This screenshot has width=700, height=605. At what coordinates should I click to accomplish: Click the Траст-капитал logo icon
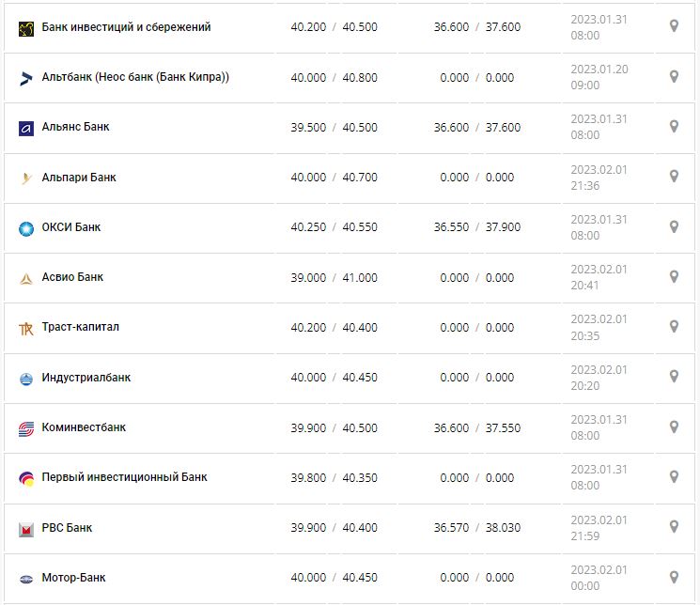pos(26,328)
